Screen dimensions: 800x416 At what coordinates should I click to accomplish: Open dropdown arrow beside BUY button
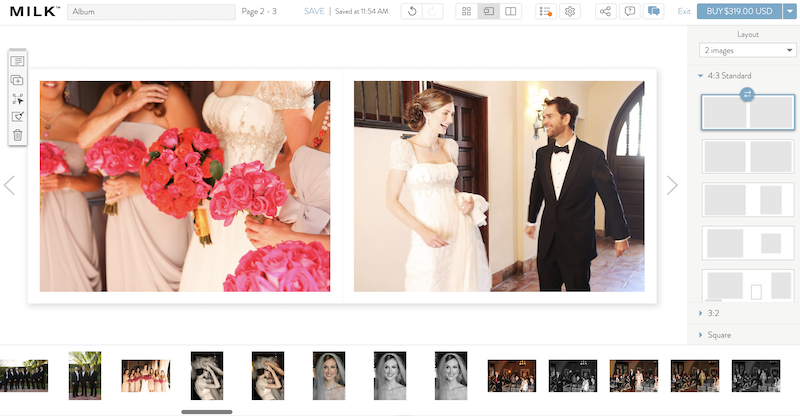pos(788,11)
